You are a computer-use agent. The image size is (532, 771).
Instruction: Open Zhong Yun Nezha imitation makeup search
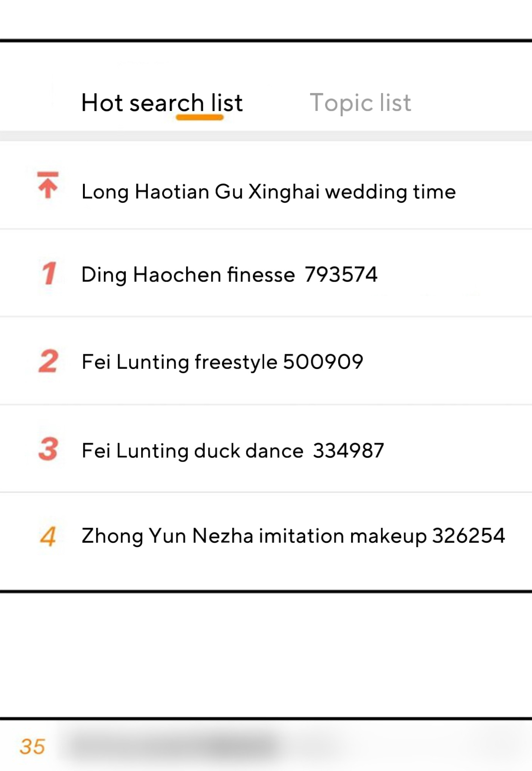(x=254, y=536)
